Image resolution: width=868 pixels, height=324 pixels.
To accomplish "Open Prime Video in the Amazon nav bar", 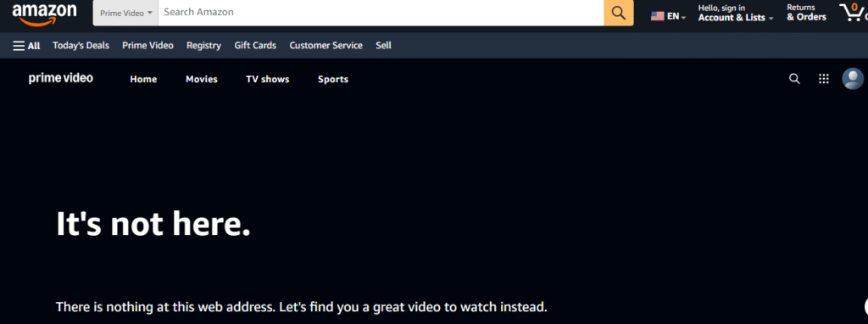I will point(147,46).
